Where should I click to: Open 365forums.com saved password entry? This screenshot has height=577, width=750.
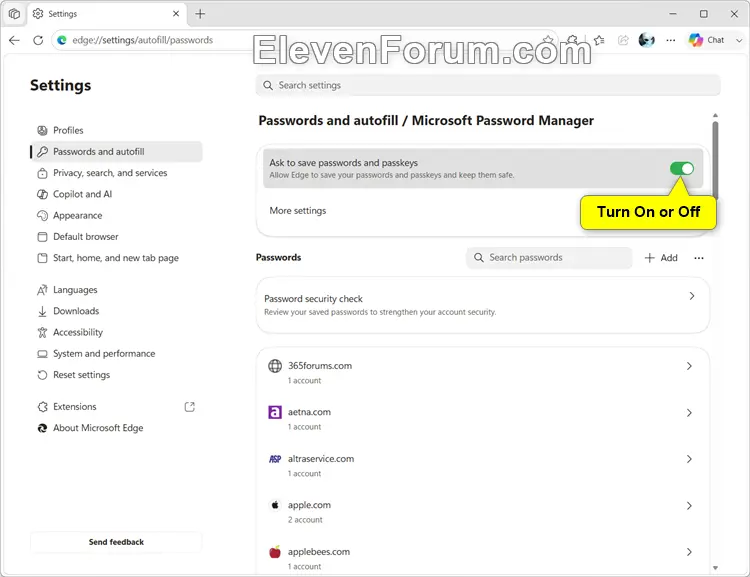(483, 372)
